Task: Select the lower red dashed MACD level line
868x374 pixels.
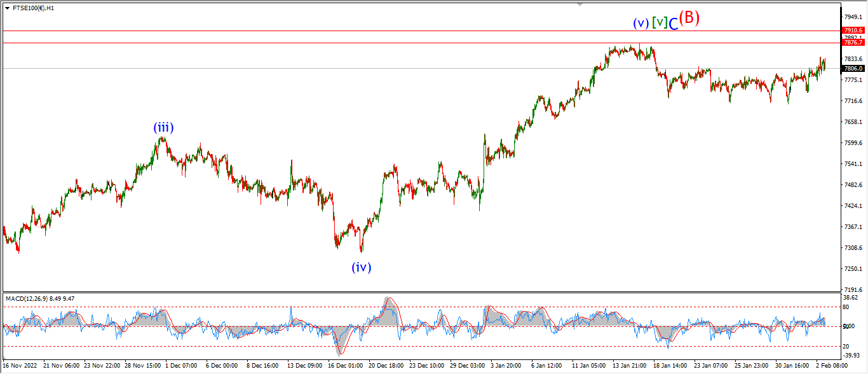Action: pyautogui.click(x=421, y=346)
